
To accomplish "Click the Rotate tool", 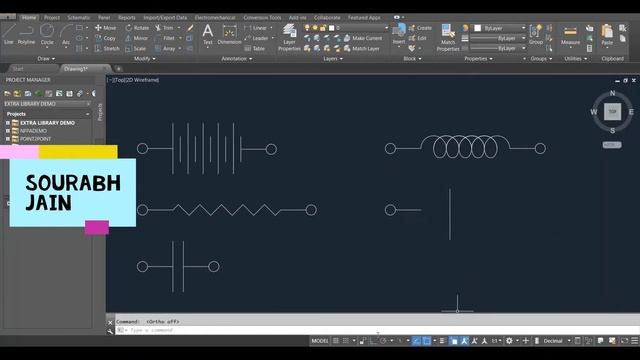I will 137,28.
